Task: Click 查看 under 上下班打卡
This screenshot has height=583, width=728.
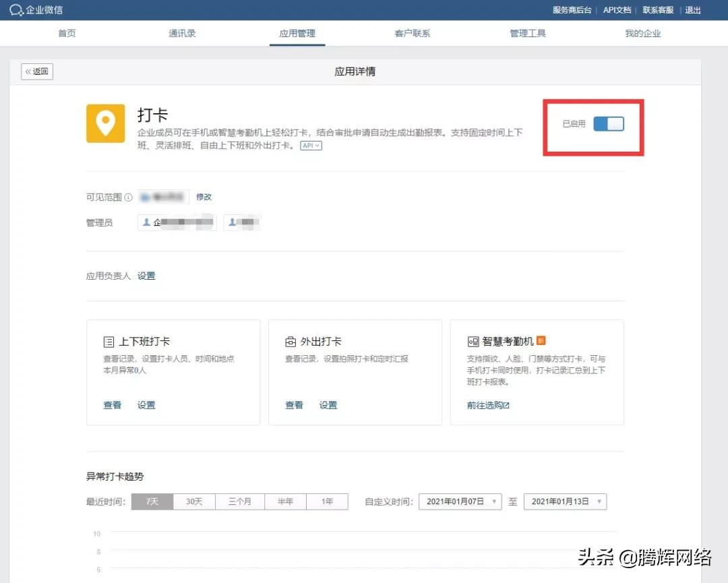Action: [x=113, y=405]
